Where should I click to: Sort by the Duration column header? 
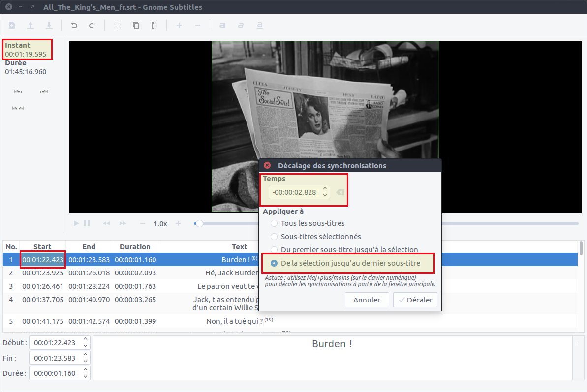135,247
